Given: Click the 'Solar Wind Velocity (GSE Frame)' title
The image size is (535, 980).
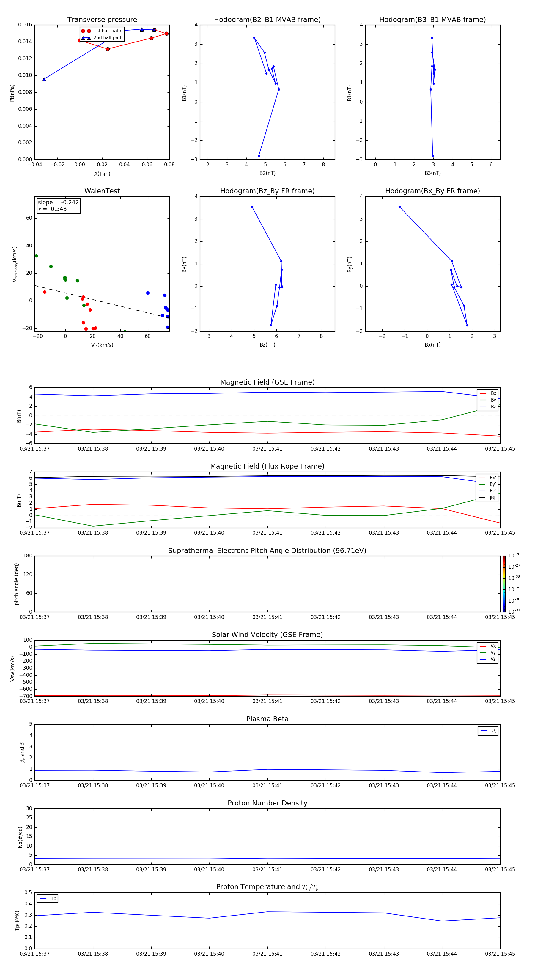Looking at the screenshot, I should tap(267, 635).
